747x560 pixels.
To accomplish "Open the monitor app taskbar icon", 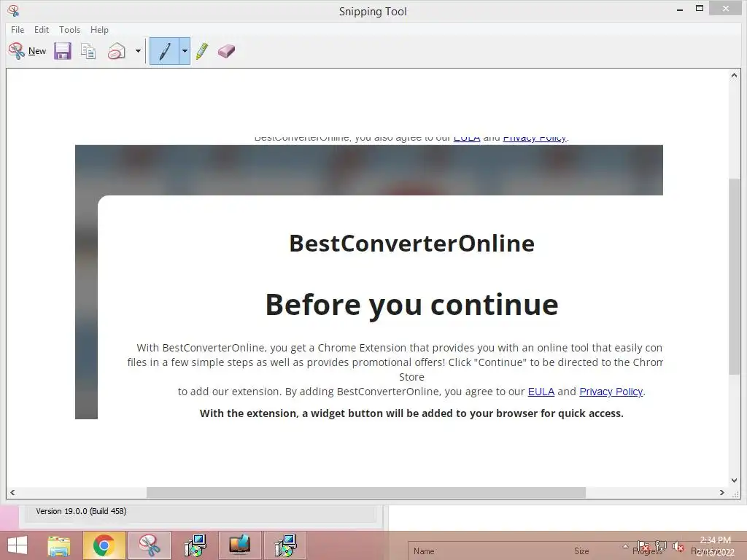I will [239, 545].
